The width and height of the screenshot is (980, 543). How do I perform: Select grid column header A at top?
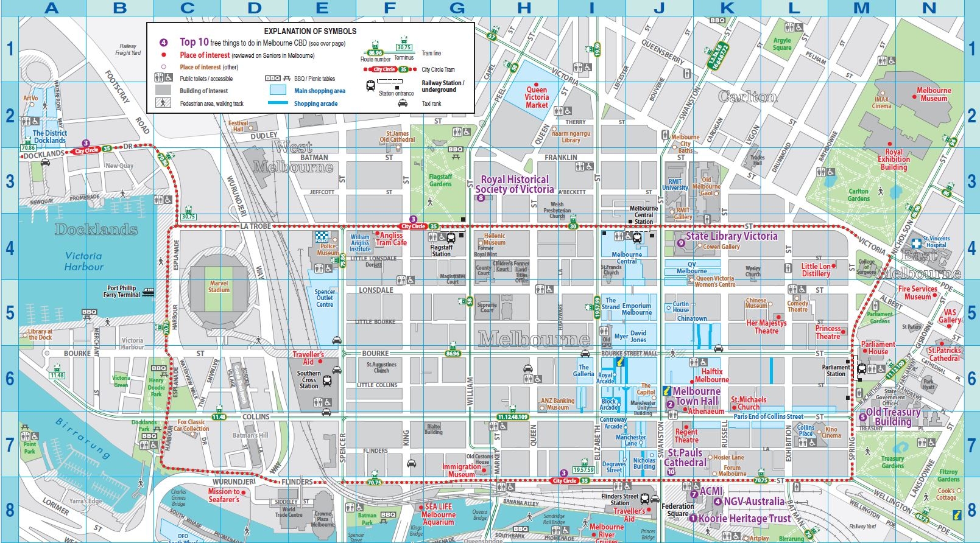tap(52, 8)
